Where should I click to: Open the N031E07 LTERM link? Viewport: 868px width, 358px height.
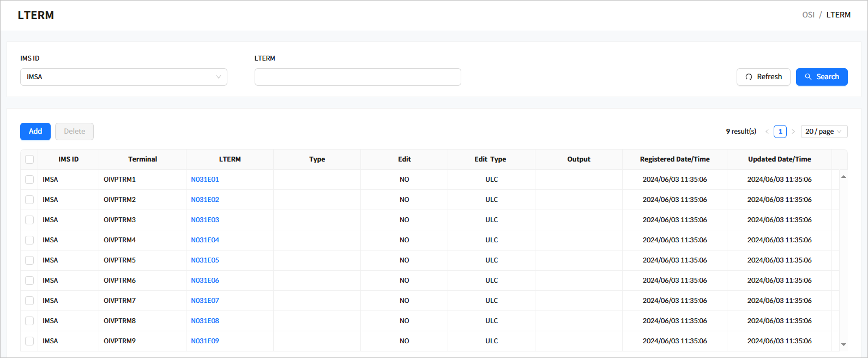pos(205,301)
